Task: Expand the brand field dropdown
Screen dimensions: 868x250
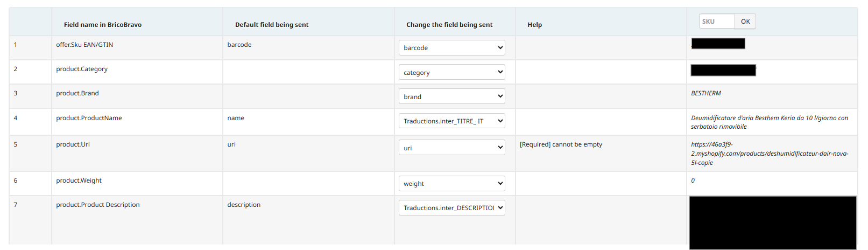Action: coord(451,96)
